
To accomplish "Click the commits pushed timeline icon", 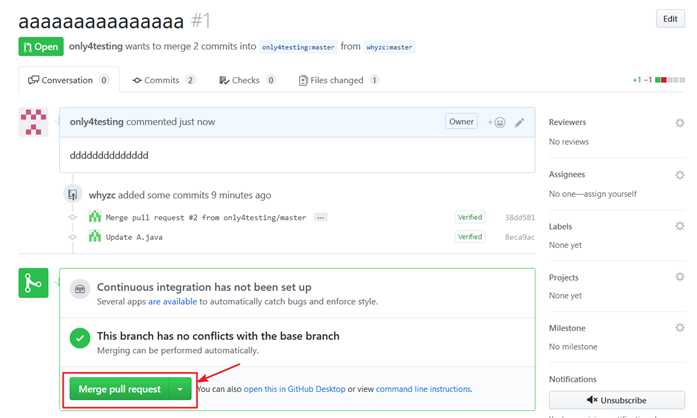I will [x=72, y=194].
